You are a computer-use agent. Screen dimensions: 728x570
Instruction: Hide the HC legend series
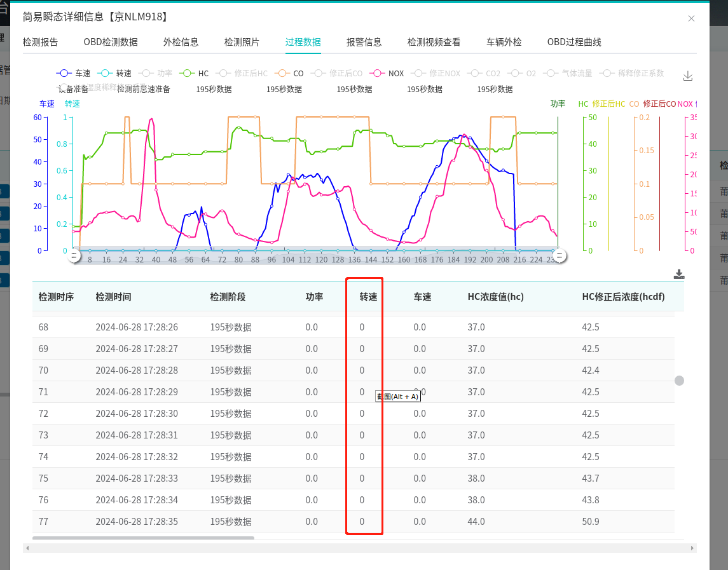(x=195, y=74)
